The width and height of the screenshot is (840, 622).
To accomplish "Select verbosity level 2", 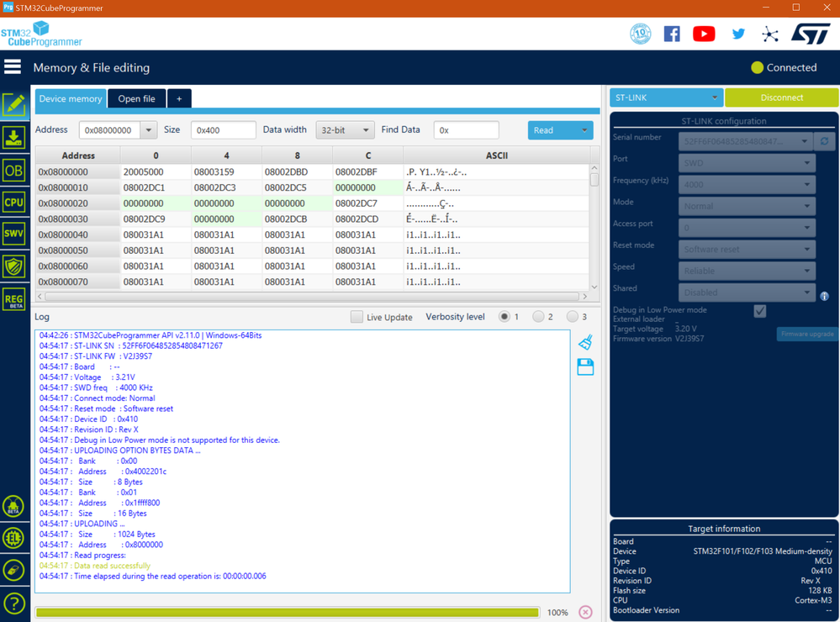I will point(538,317).
